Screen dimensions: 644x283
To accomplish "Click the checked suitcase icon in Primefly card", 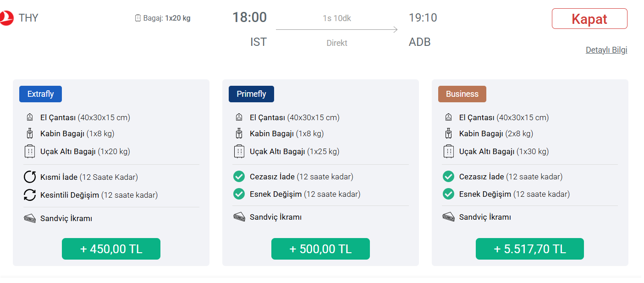I will click(x=239, y=151).
